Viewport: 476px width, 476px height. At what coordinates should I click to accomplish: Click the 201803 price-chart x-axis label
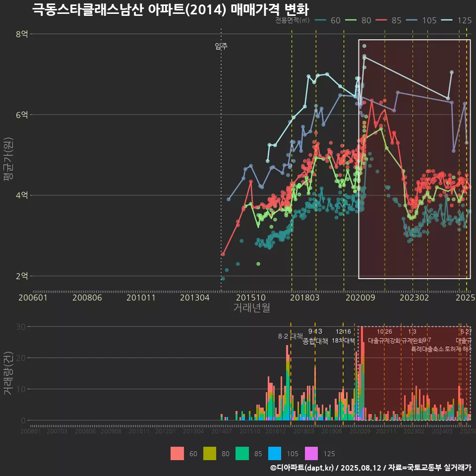pos(305,297)
